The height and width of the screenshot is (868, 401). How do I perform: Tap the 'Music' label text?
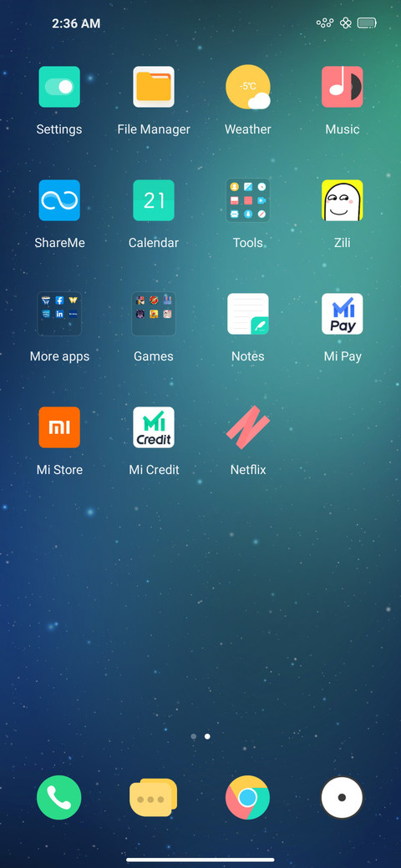pos(343,129)
